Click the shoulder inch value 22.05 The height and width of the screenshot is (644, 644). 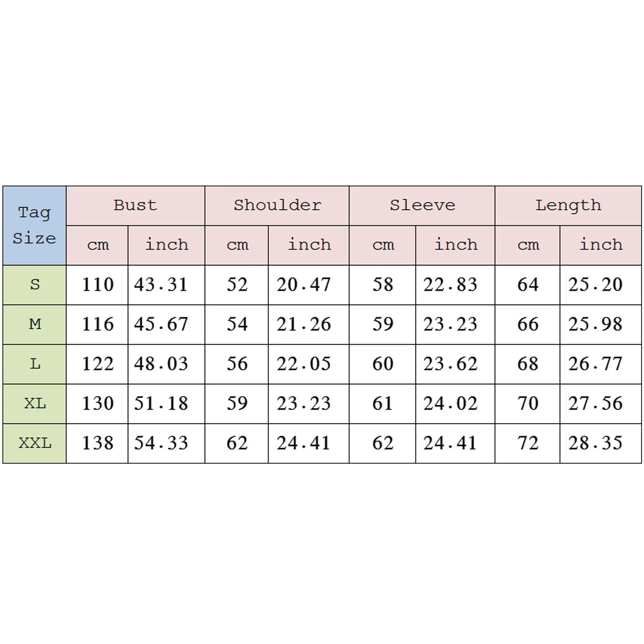303,364
